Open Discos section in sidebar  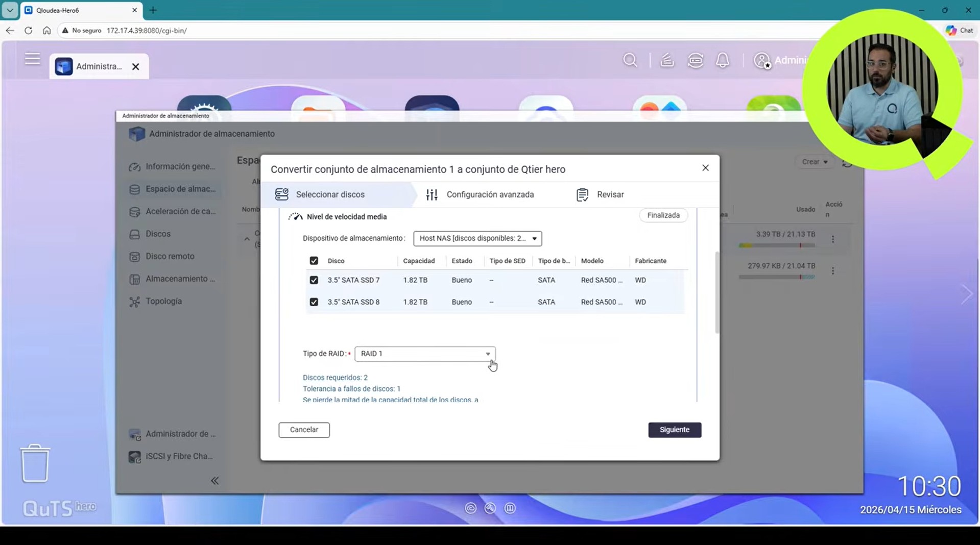(x=158, y=234)
